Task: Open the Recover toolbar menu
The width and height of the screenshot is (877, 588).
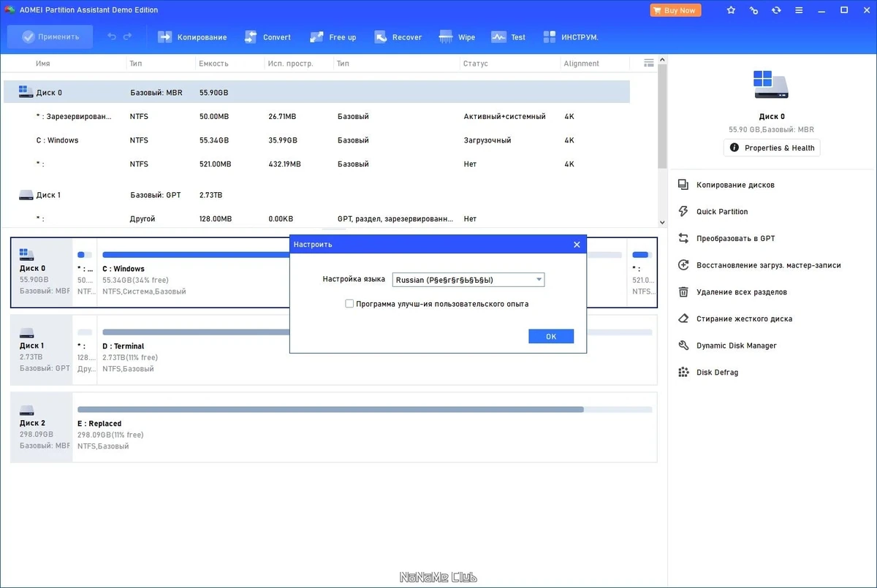Action: pyautogui.click(x=398, y=37)
